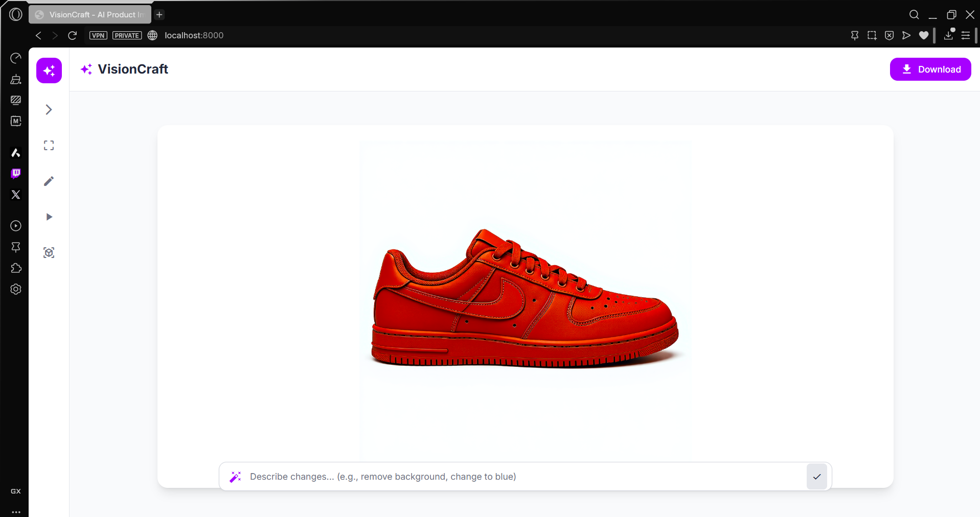Click the magic wand icon in prompt bar
980x517 pixels.
tap(235, 477)
